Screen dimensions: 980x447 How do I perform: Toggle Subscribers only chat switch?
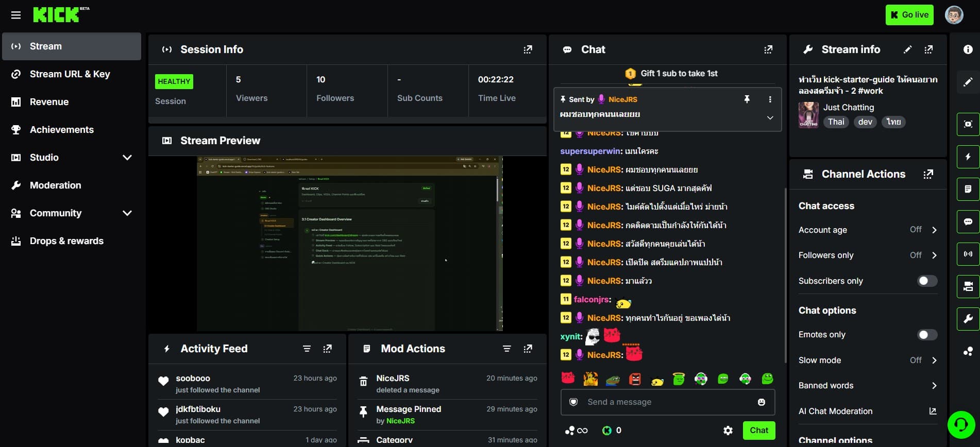pyautogui.click(x=926, y=281)
